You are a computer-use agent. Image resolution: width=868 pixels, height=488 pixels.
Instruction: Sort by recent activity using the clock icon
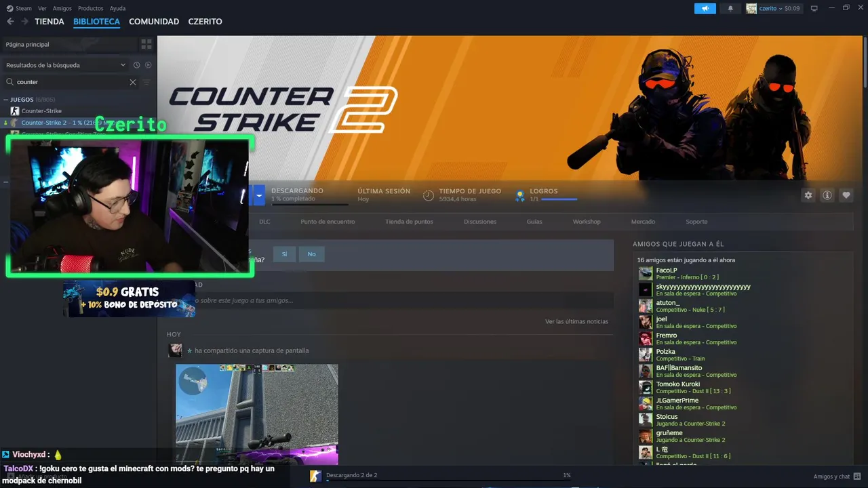tap(136, 65)
